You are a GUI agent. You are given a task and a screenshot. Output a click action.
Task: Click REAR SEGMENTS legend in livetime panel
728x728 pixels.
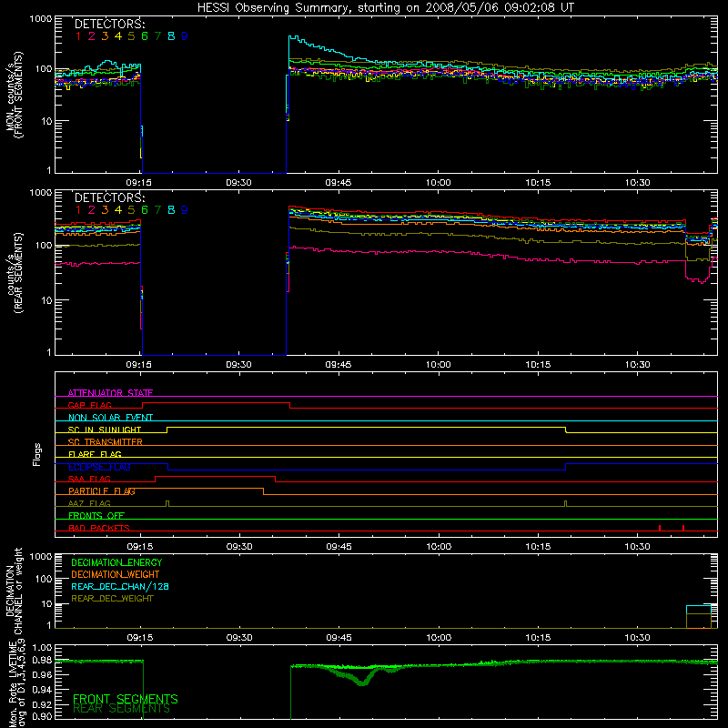point(122,709)
